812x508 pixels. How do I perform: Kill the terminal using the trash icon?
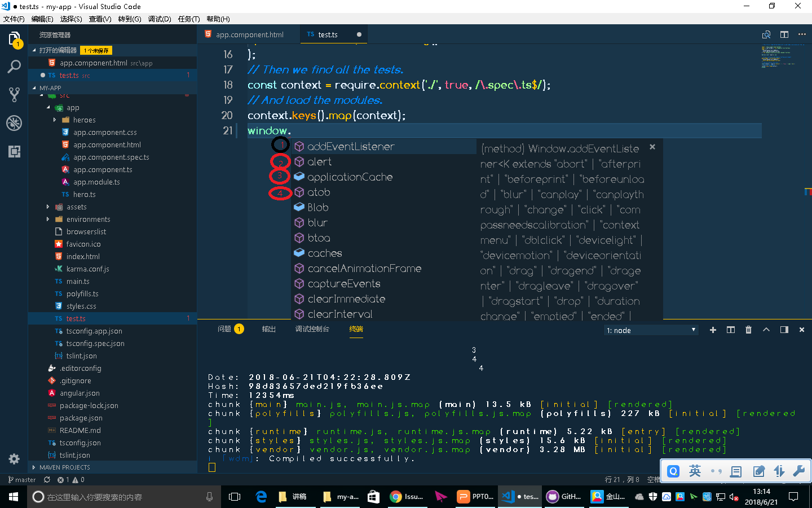tap(748, 330)
